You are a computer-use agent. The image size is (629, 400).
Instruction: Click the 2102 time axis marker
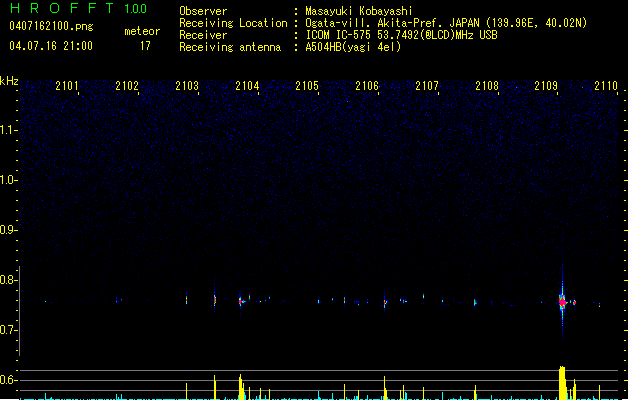point(127,86)
